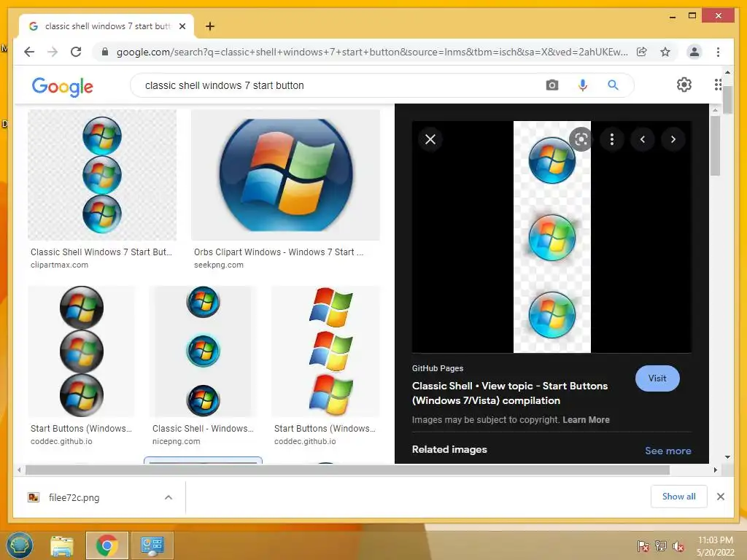Click Show all downloads
This screenshot has width=747, height=560.
pos(679,496)
